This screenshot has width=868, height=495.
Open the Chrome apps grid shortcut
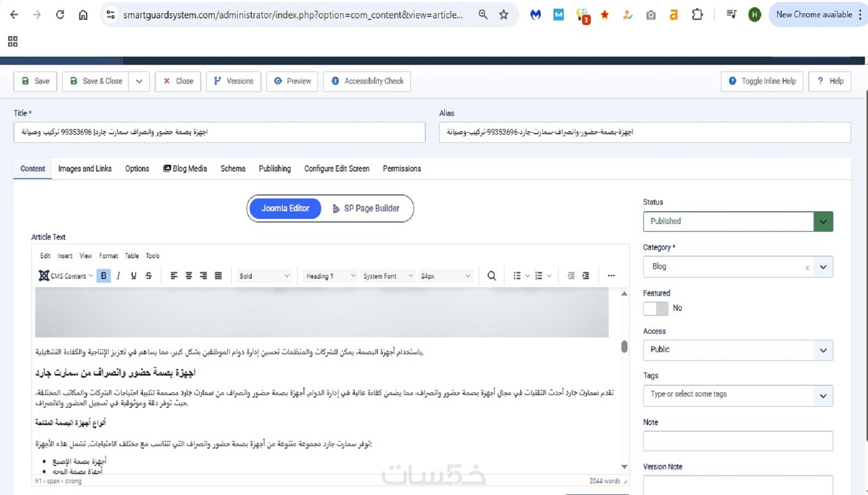[13, 41]
